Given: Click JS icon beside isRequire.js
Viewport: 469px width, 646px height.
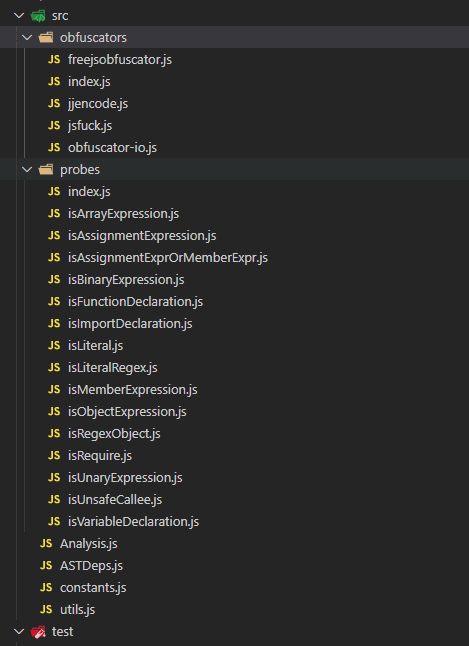Looking at the screenshot, I should click(x=54, y=455).
